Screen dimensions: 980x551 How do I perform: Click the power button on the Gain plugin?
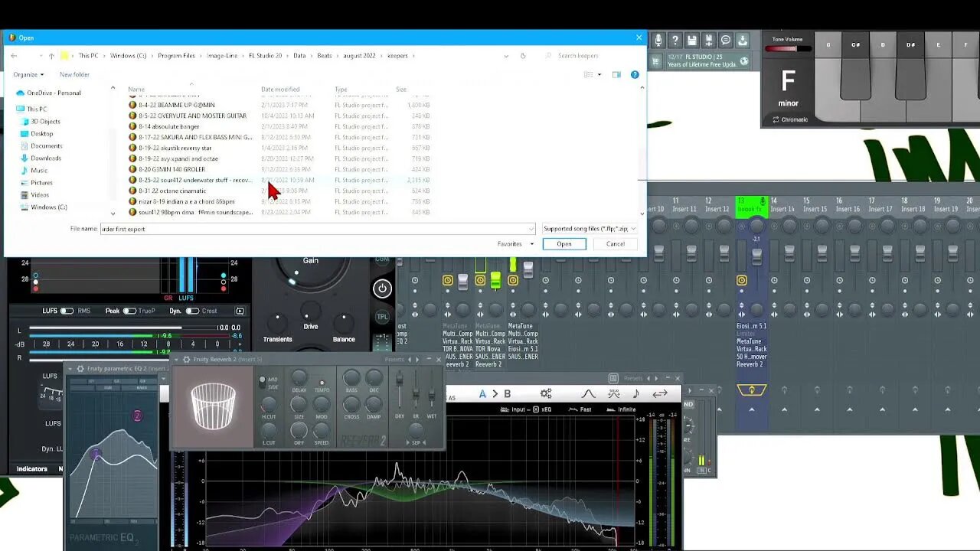pos(382,289)
